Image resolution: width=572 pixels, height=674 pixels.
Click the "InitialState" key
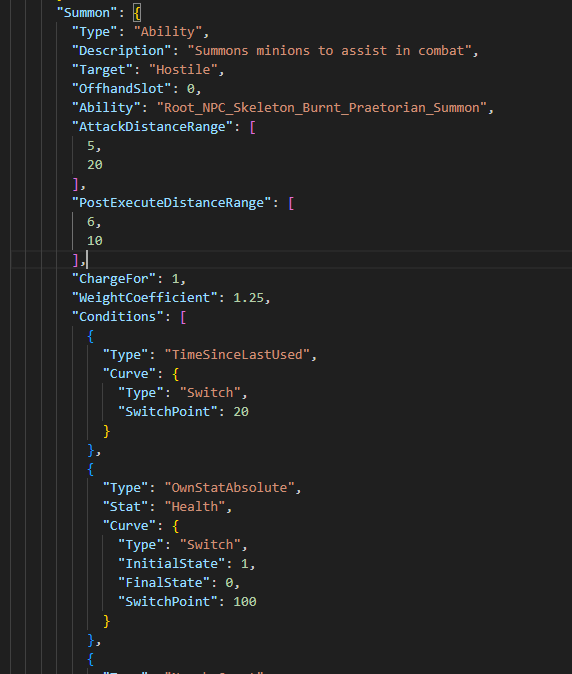(x=171, y=564)
